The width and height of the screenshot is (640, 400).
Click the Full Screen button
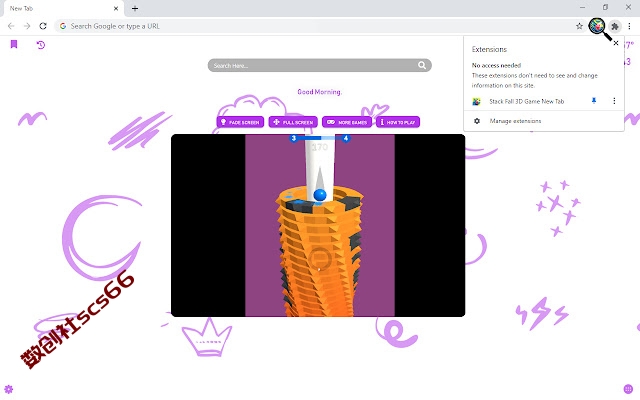[x=293, y=122]
